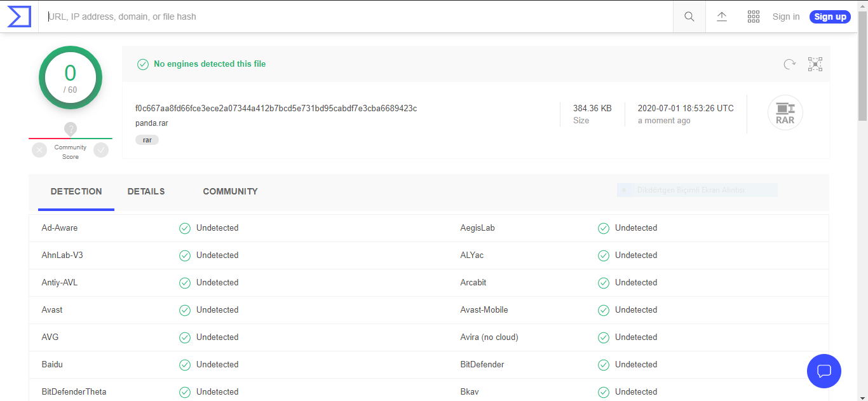Click the rar tag chip

coord(147,140)
